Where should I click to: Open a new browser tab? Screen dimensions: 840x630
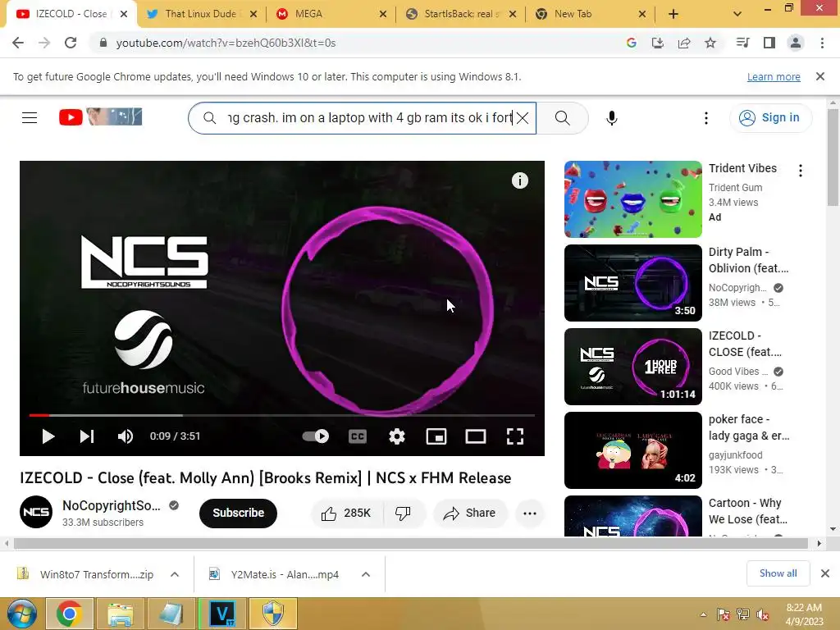pyautogui.click(x=673, y=14)
